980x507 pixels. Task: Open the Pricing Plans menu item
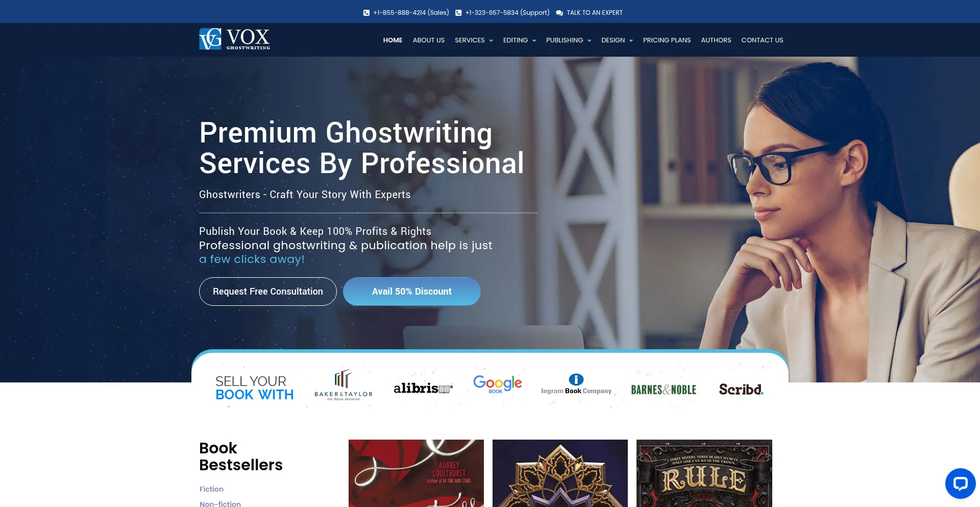tap(667, 40)
